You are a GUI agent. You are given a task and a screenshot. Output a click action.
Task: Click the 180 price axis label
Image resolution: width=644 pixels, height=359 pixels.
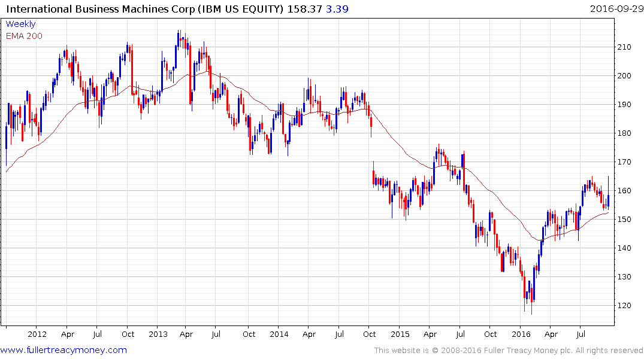coord(624,133)
